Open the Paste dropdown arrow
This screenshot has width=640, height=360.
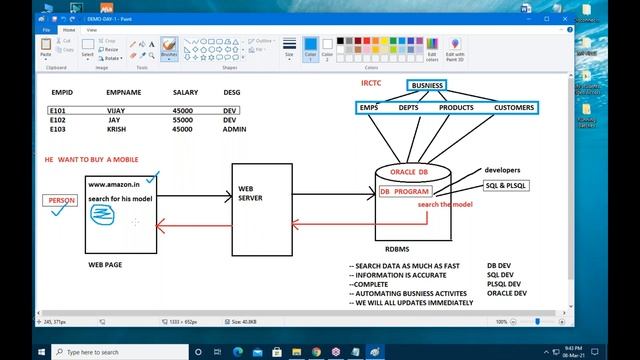point(46,58)
